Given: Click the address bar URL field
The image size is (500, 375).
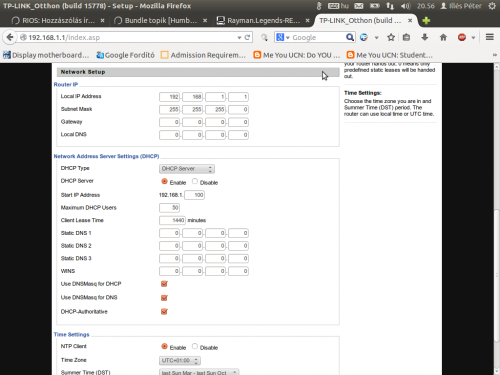Looking at the screenshot, I should pyautogui.click(x=130, y=37).
